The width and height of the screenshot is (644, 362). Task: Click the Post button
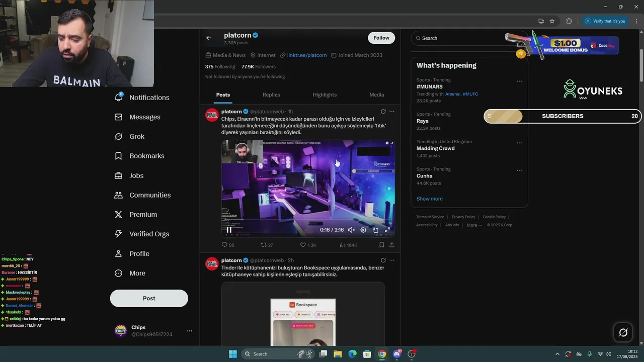pyautogui.click(x=149, y=298)
